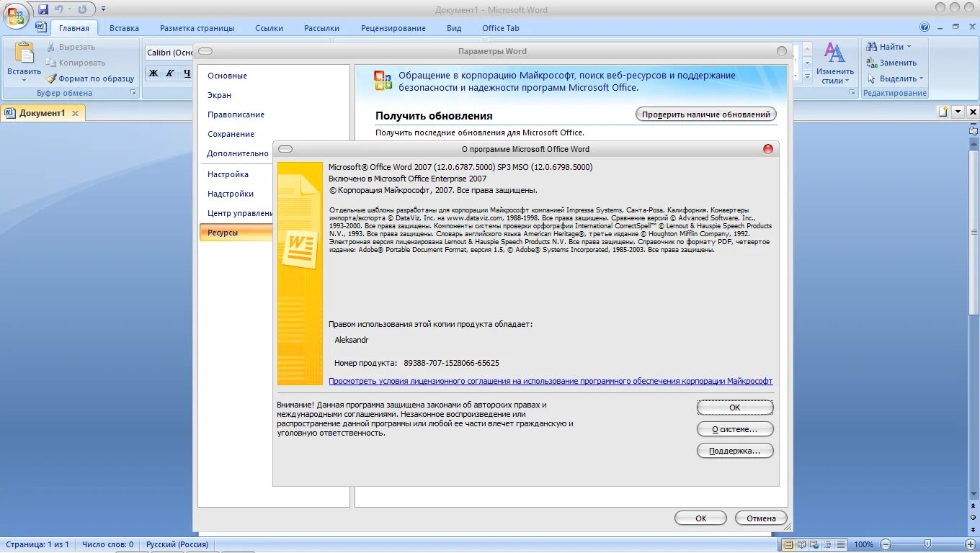Click the Format Painter brush (Формат по образцу)
The height and width of the screenshot is (553, 980).
tap(51, 78)
